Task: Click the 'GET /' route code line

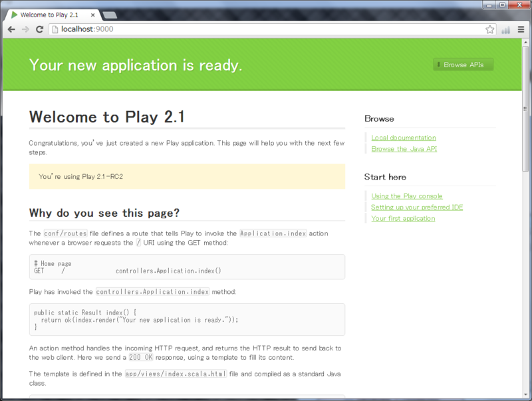Action: 128,271
